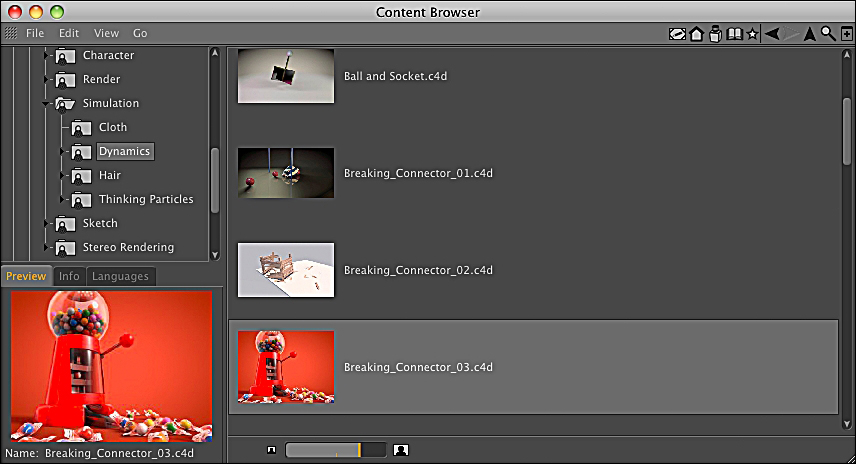Adjust the thumbnail size slider
The width and height of the screenshot is (856, 464).
click(335, 450)
